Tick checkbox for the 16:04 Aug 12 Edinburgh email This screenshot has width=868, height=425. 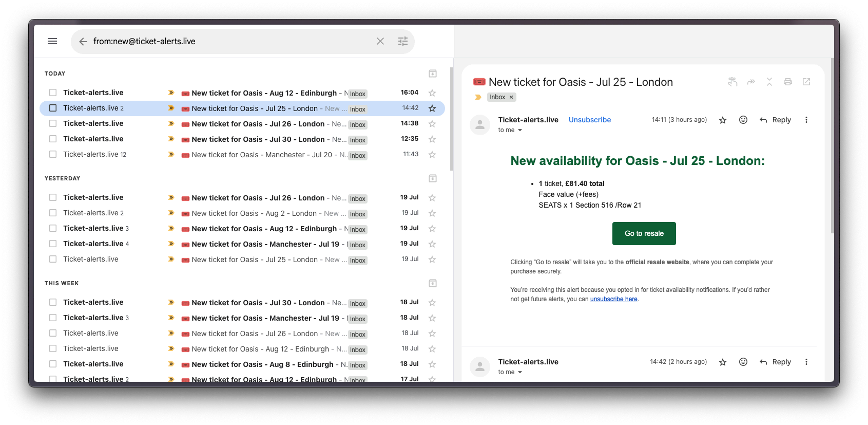[53, 93]
